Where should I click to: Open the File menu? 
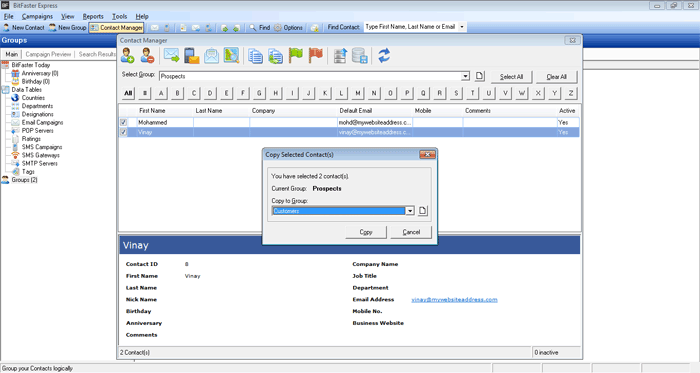[x=8, y=17]
